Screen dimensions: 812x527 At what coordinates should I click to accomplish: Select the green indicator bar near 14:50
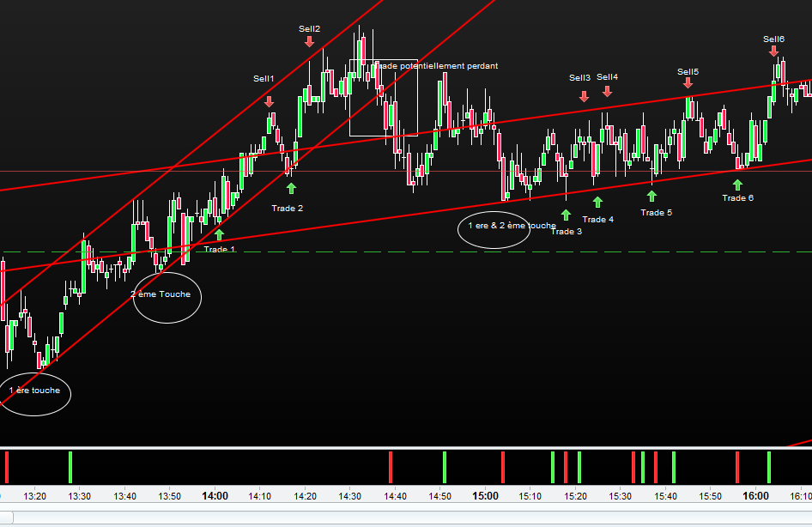(x=445, y=468)
